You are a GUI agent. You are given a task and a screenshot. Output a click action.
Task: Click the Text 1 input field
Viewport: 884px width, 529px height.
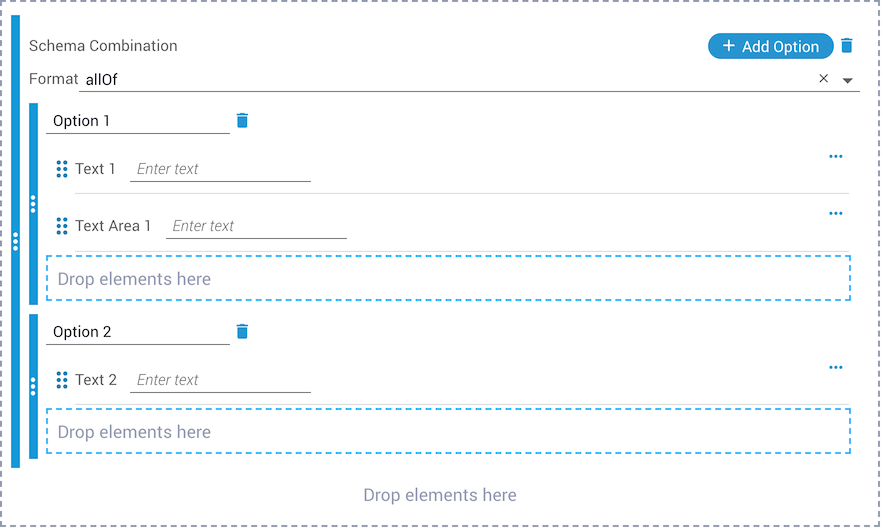[x=220, y=169]
